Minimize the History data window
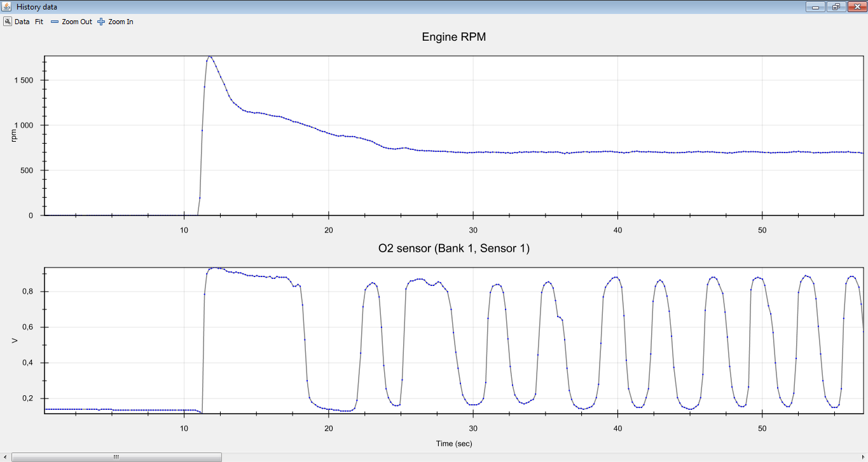 click(x=815, y=7)
